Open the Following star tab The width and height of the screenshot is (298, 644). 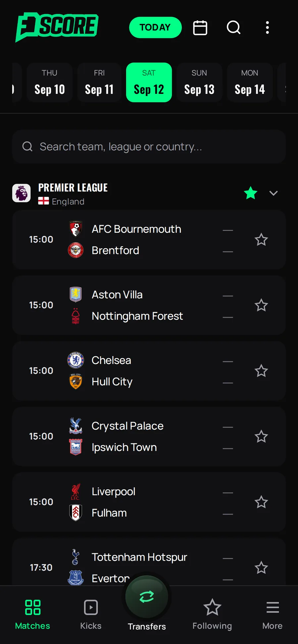(212, 615)
